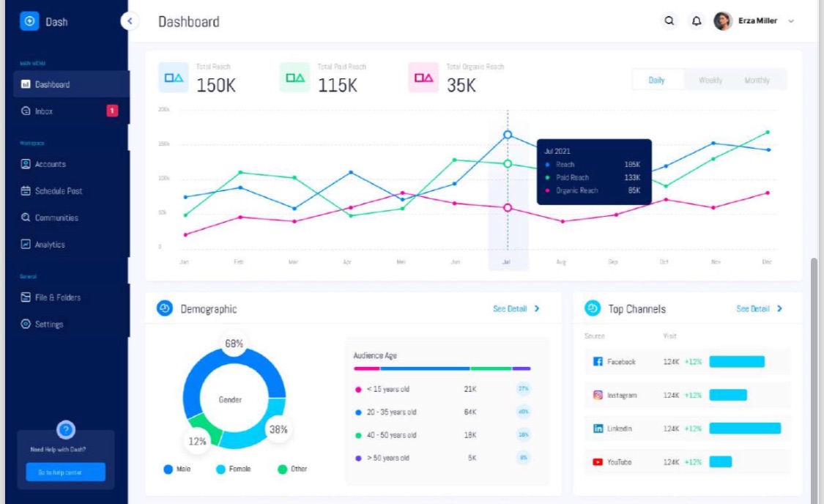
Task: Click the help question mark icon
Action: pos(66,430)
